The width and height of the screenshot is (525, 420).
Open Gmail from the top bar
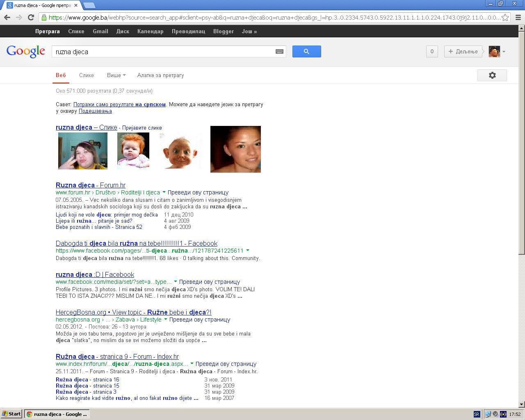pos(100,31)
